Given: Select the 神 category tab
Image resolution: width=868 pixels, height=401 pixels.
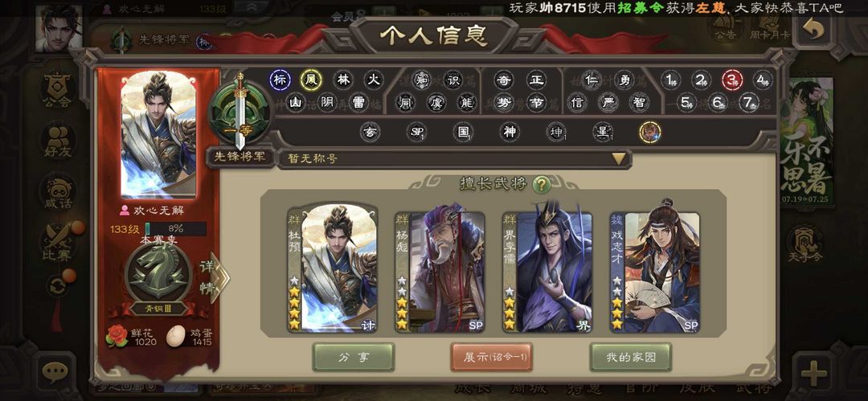Looking at the screenshot, I should click(x=510, y=132).
